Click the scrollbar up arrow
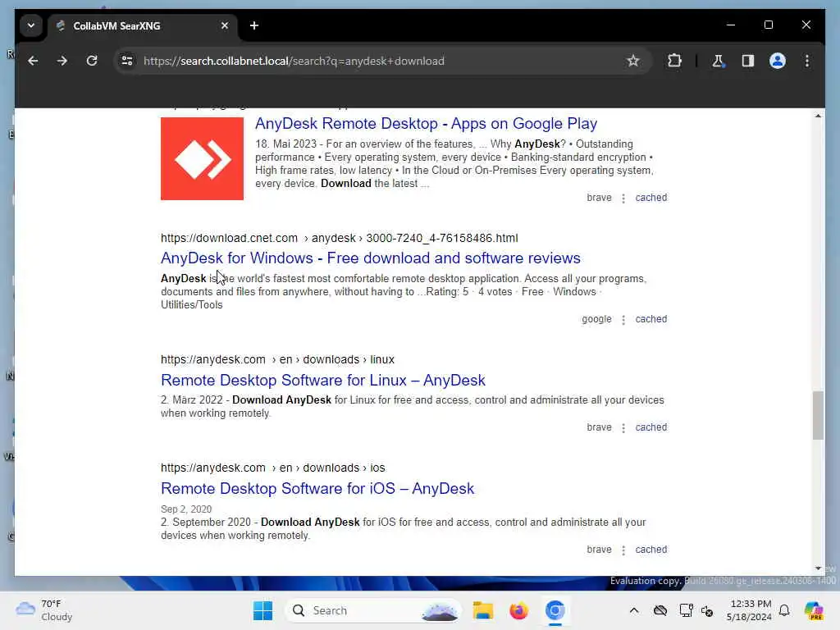This screenshot has height=630, width=840. [x=818, y=116]
